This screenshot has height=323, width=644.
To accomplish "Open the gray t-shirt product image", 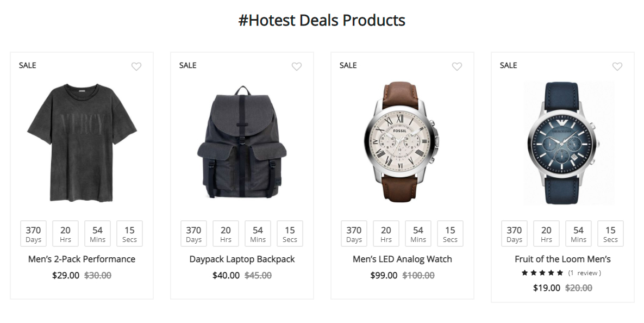I will click(82, 142).
